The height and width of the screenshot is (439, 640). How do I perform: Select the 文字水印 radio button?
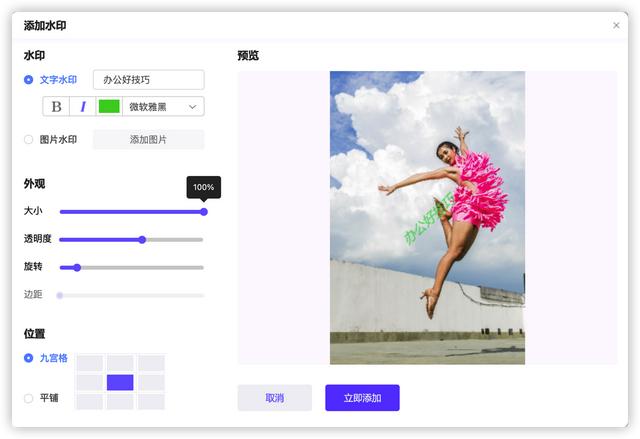coord(28,80)
